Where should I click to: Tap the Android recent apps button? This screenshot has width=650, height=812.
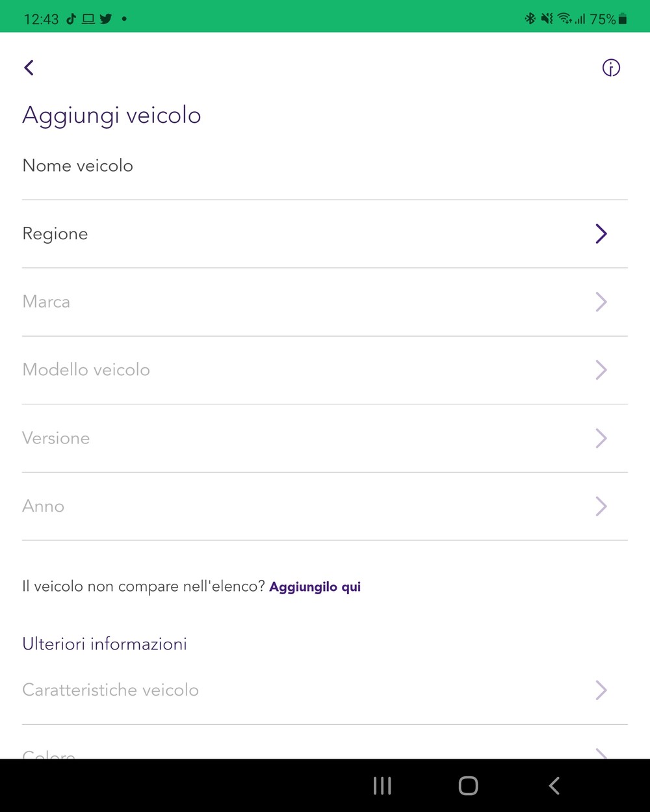[382, 786]
